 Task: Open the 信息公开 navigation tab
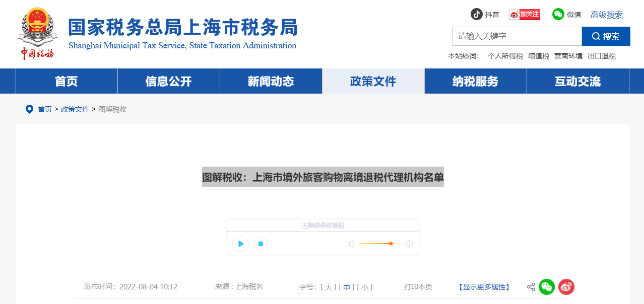pos(169,81)
